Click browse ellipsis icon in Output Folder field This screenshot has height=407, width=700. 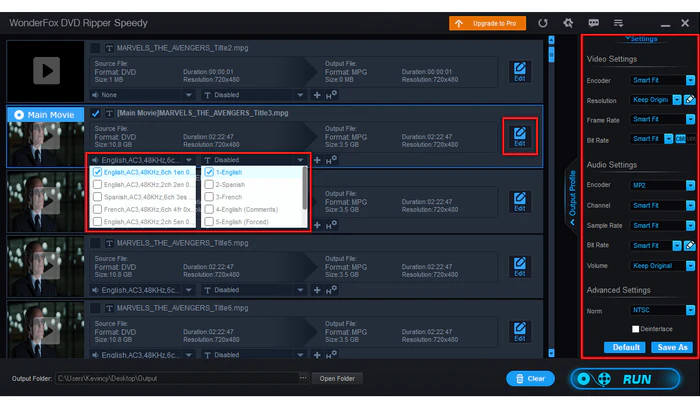pyautogui.click(x=303, y=378)
